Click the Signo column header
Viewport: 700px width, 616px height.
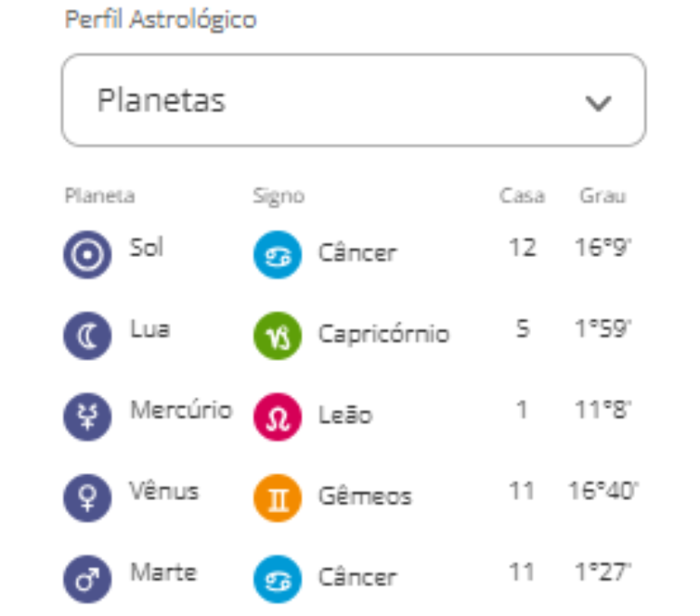[279, 195]
